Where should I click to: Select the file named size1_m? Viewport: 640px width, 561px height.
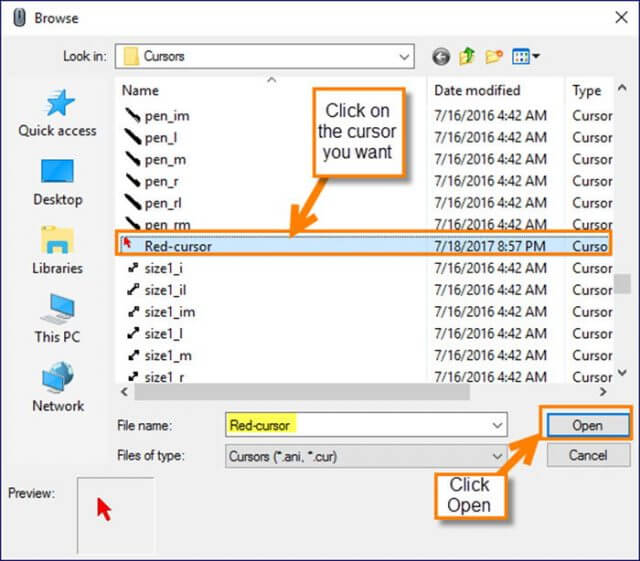168,356
